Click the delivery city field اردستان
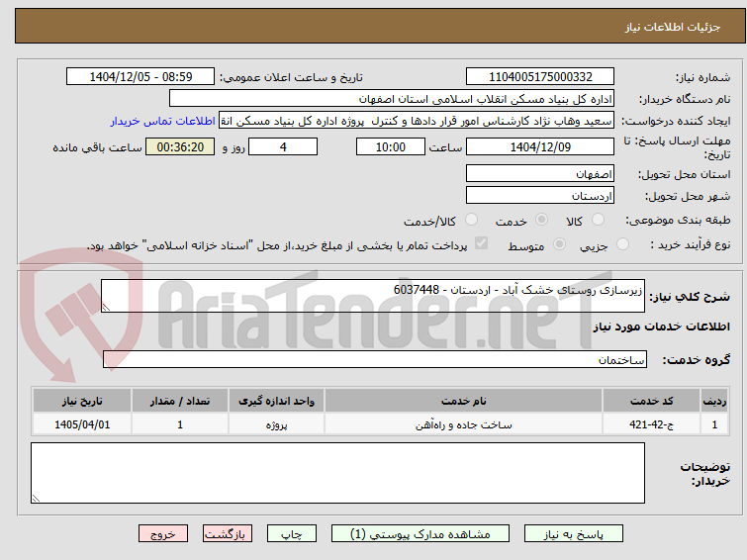 pos(540,195)
